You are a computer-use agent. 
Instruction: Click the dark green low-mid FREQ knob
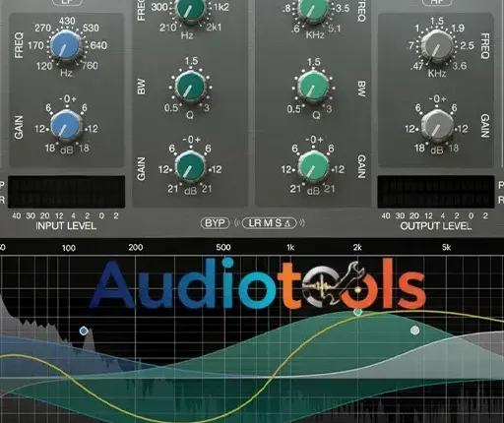coord(190,9)
